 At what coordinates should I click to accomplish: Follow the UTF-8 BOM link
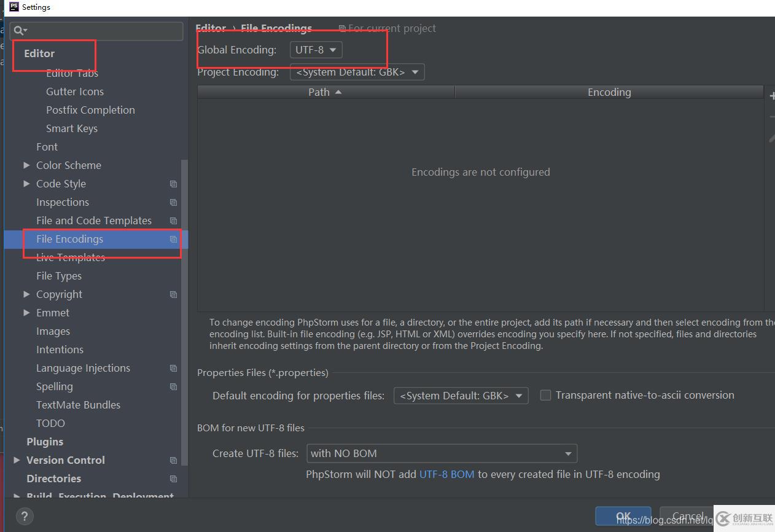(446, 474)
